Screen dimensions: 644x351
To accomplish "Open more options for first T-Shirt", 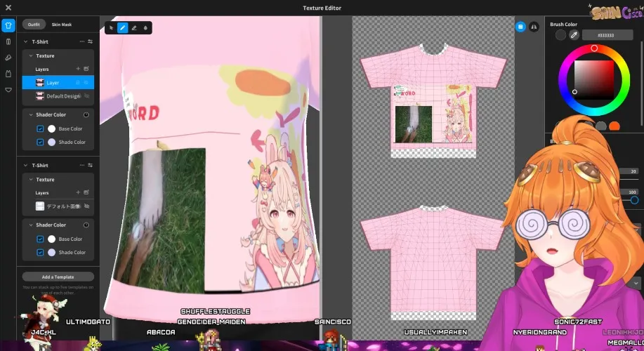I will (82, 41).
